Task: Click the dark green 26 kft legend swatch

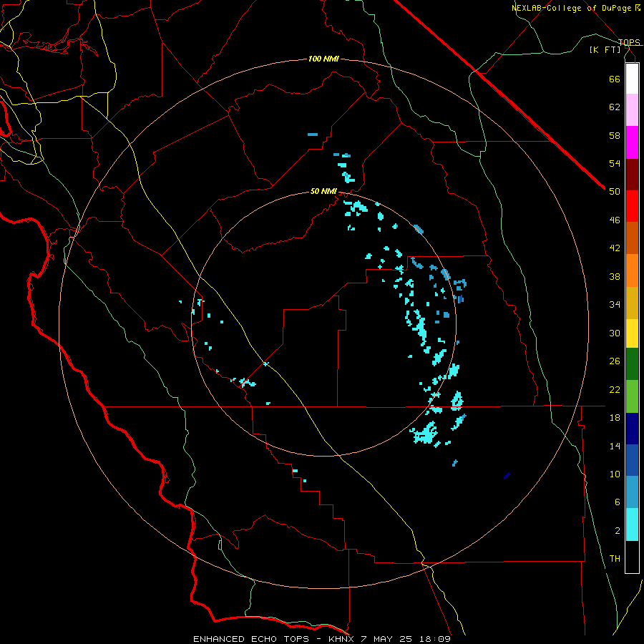Action: 632,364
